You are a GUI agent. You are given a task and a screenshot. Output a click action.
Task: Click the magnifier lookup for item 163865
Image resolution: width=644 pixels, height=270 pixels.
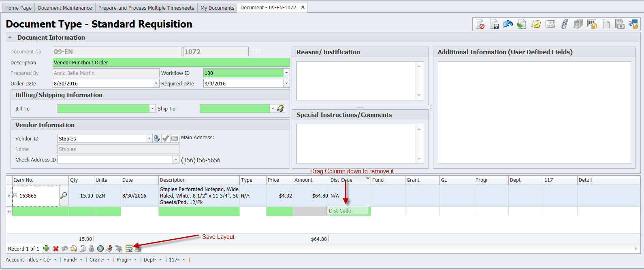click(x=64, y=196)
